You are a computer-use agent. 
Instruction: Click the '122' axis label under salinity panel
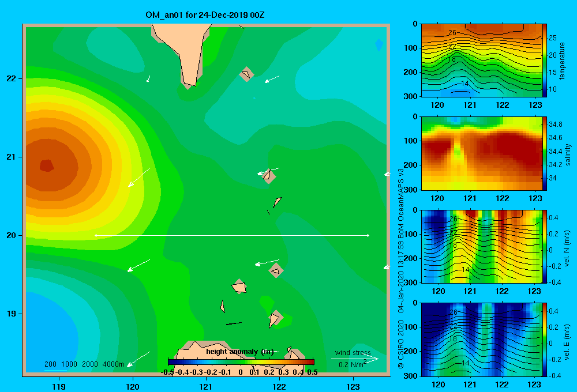503,198
